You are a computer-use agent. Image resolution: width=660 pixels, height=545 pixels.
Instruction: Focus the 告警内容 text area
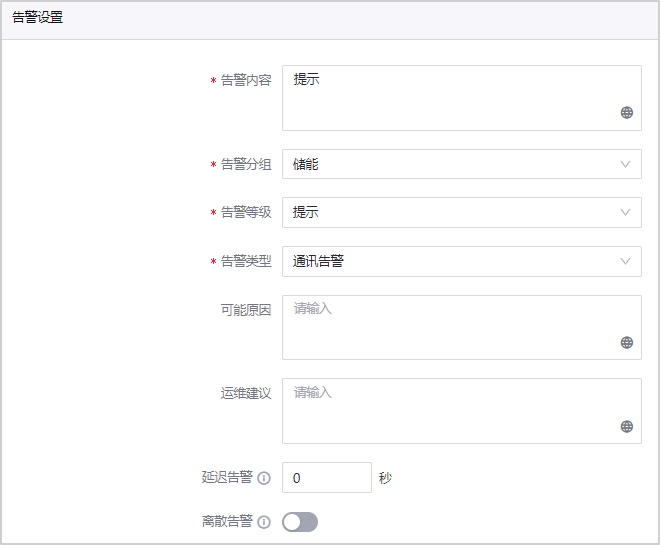pyautogui.click(x=450, y=97)
